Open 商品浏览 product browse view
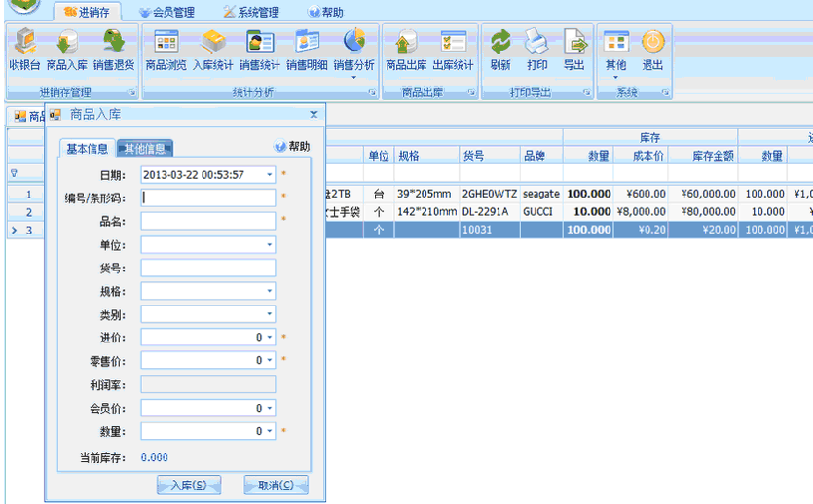The image size is (813, 504). (166, 49)
